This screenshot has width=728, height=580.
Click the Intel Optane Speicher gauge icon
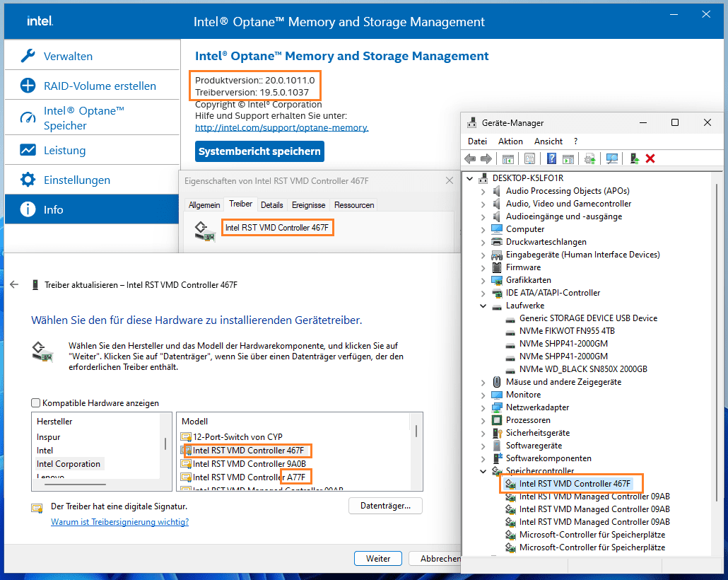[28, 118]
